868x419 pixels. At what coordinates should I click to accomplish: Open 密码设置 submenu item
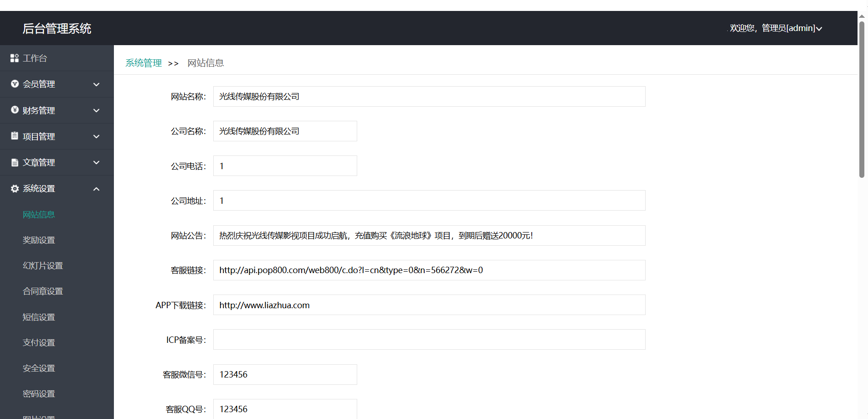tap(39, 393)
